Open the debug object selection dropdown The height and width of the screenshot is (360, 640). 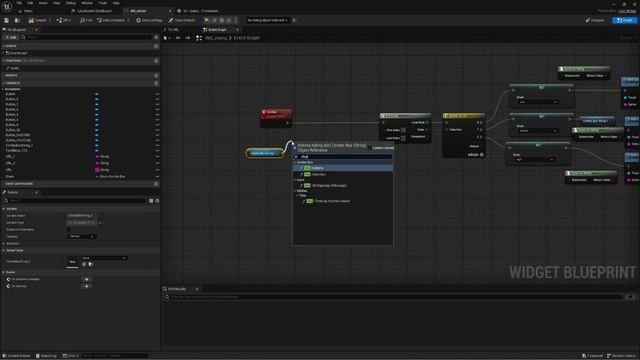tap(267, 20)
